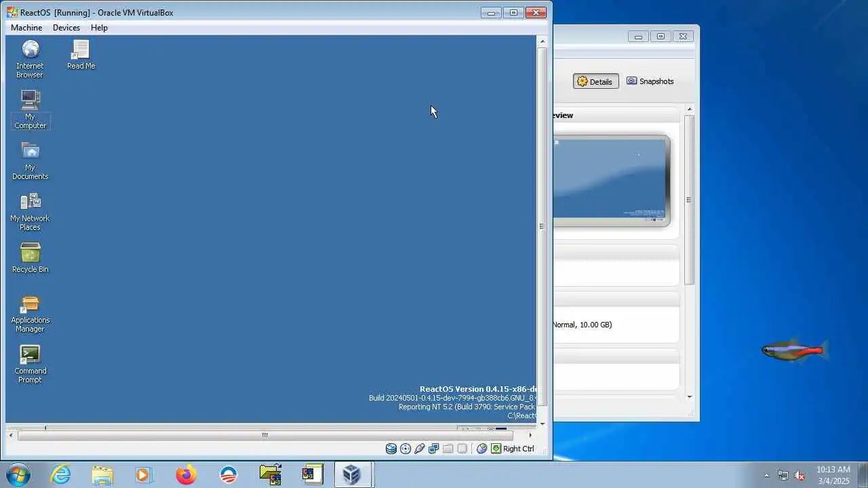Select the Internet Browser desktop icon

(x=30, y=59)
